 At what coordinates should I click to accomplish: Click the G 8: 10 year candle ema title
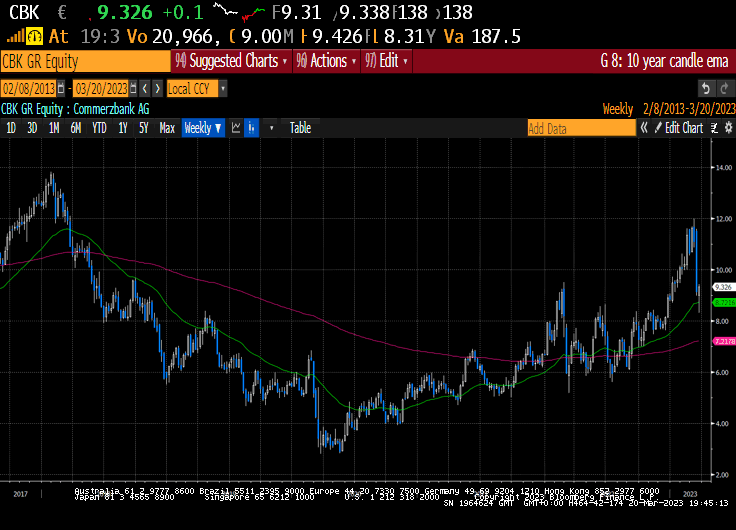[664, 61]
